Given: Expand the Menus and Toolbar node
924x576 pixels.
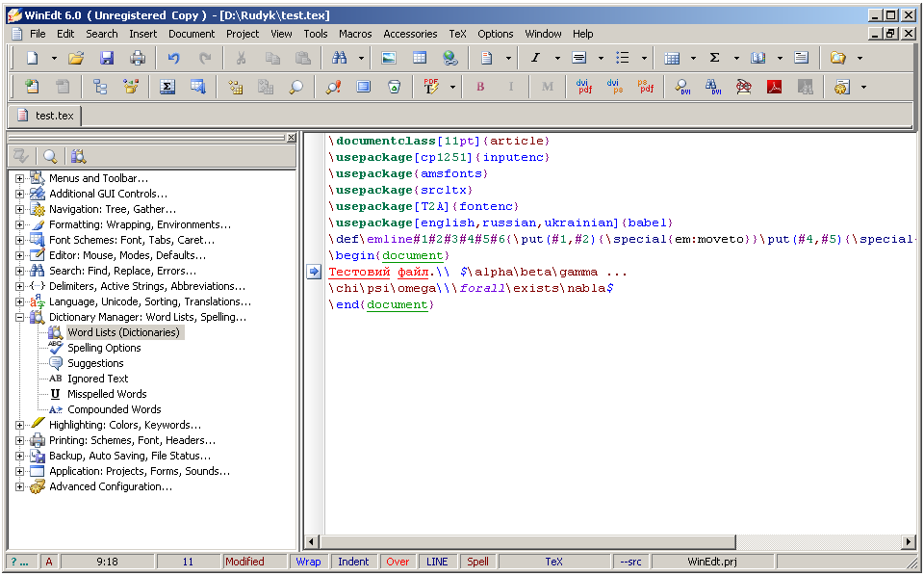Looking at the screenshot, I should [19, 178].
